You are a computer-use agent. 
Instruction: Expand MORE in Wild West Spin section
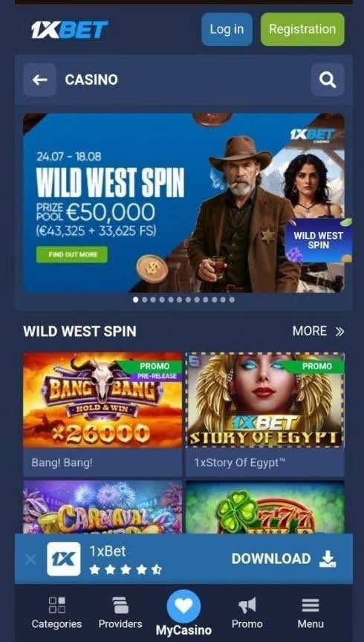(x=318, y=331)
